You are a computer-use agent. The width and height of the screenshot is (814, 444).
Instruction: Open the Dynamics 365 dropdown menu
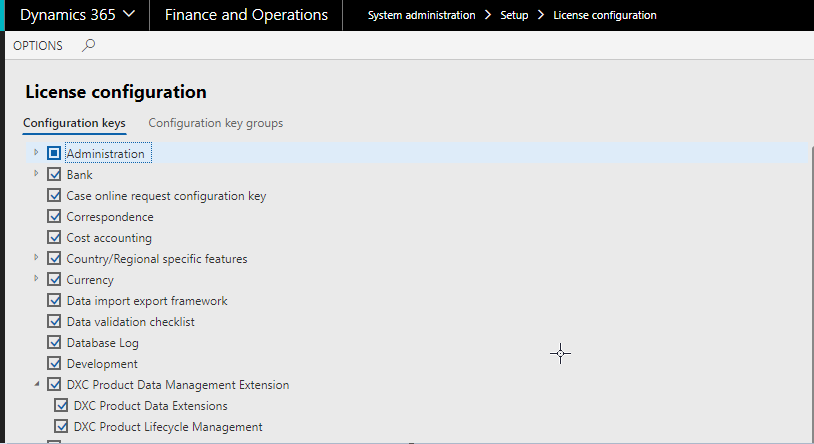tap(78, 15)
